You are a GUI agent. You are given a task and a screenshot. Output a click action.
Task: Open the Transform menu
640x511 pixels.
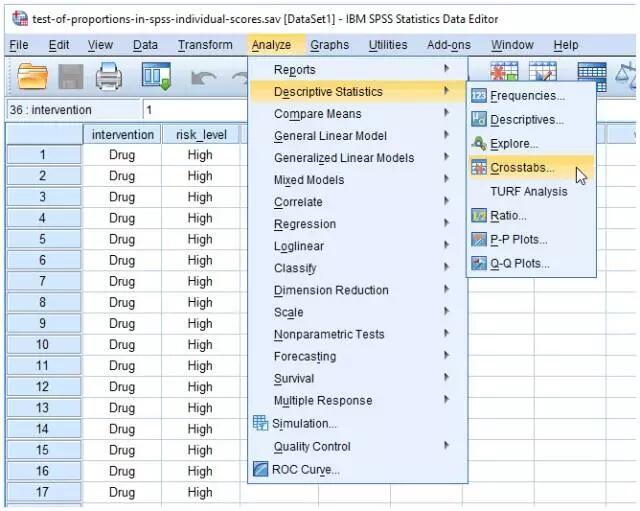pos(205,45)
